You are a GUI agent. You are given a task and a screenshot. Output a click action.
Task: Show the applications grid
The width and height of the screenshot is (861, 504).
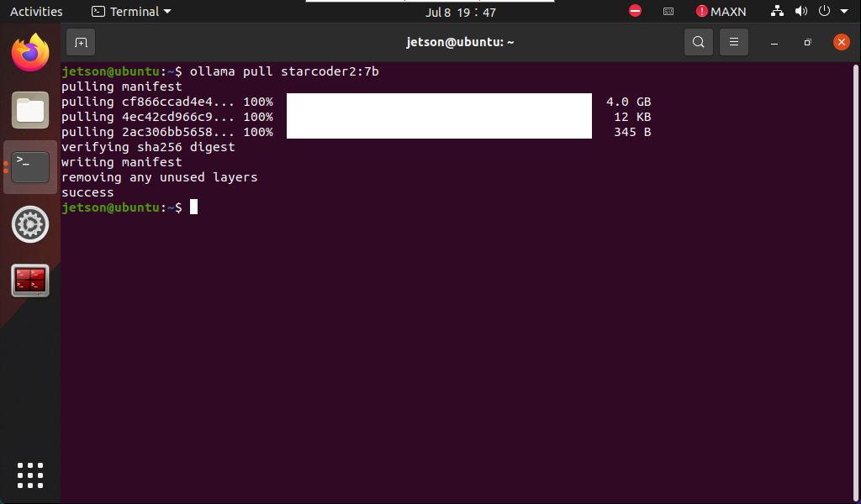pos(30,475)
